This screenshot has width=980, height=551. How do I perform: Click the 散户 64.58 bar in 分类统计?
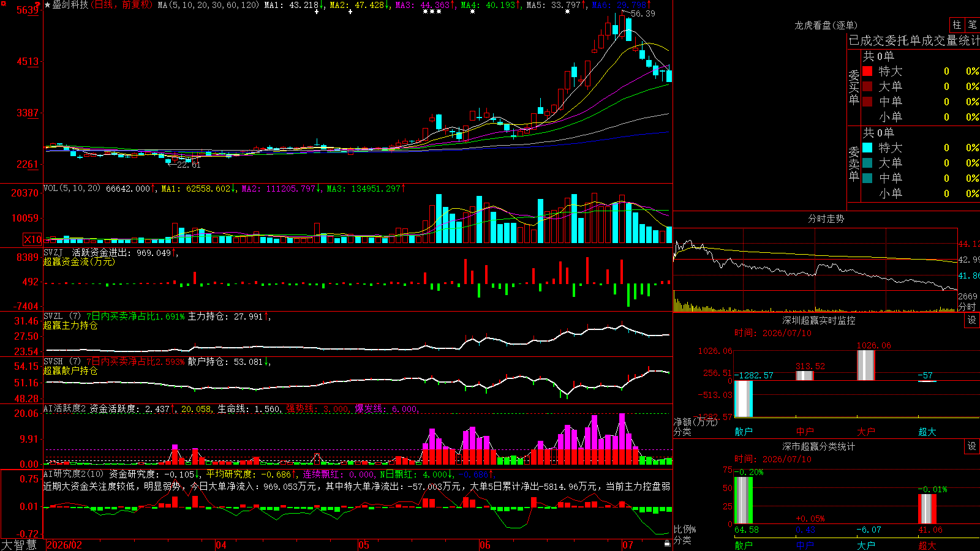point(744,500)
